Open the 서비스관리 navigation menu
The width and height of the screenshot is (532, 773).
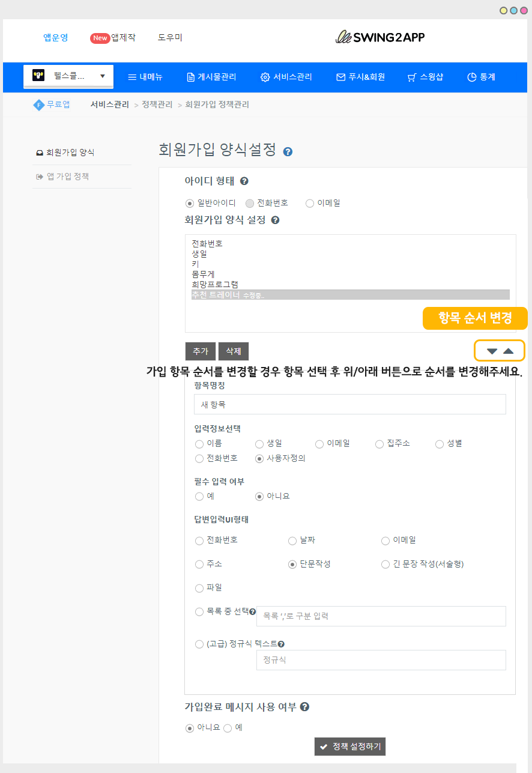tap(286, 77)
